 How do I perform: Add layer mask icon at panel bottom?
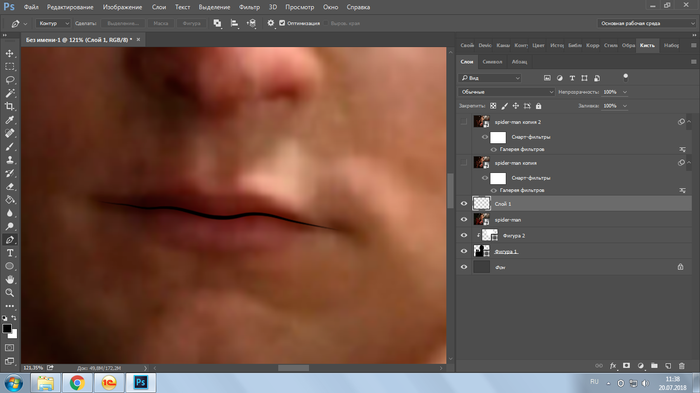(x=626, y=366)
